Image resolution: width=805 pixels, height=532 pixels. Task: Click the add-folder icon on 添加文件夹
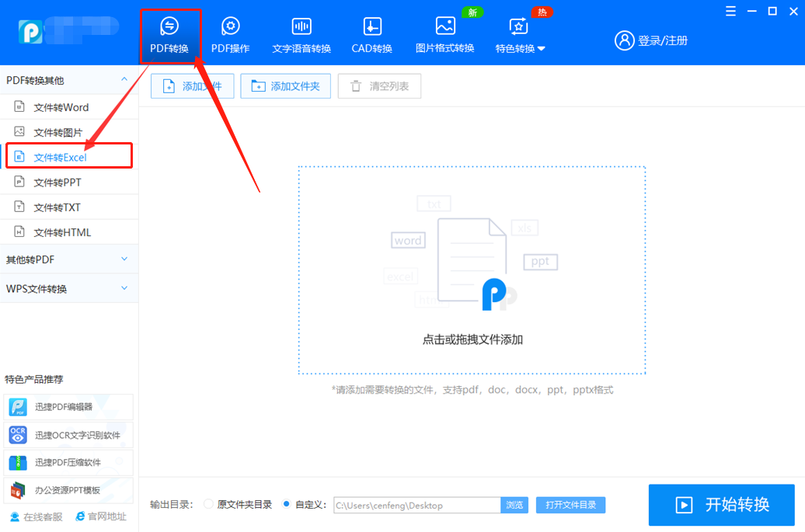tap(258, 86)
